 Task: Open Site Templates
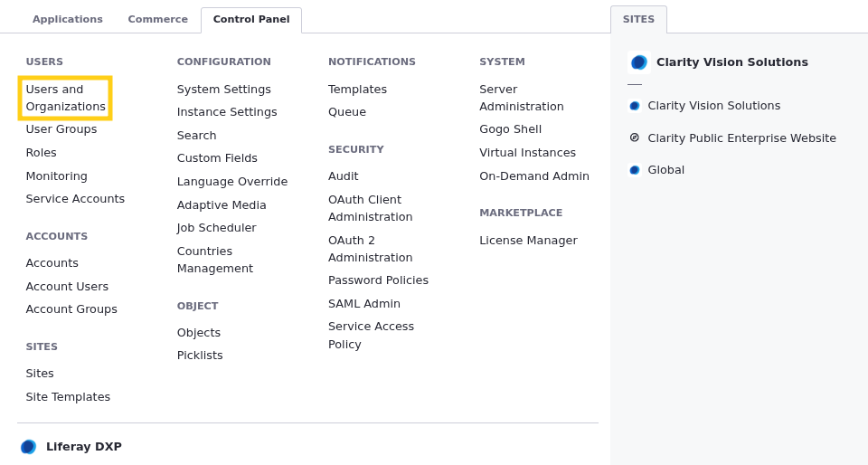coord(68,397)
